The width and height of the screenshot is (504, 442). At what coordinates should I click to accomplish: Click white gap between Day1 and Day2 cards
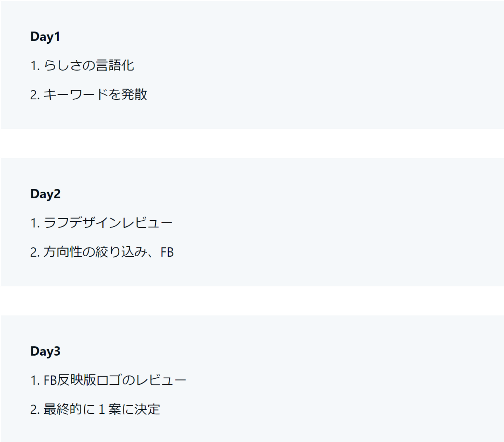pos(252,143)
